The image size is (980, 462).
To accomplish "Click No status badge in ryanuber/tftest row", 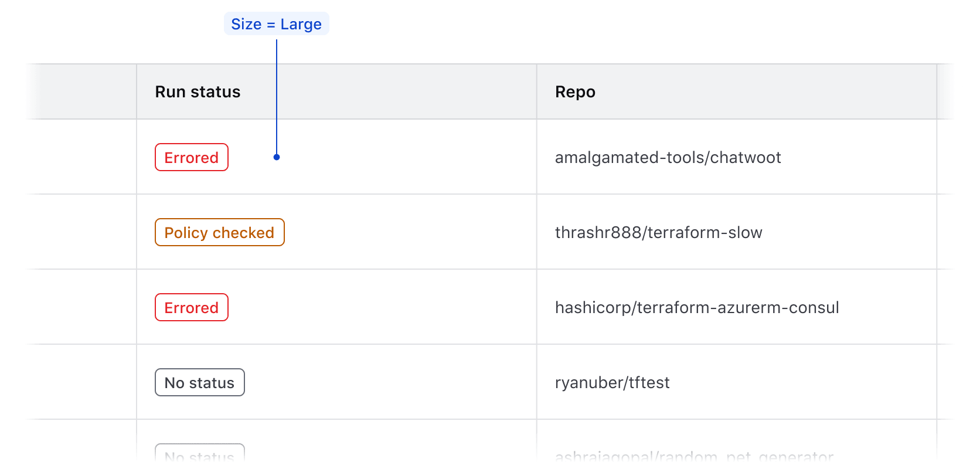I will pyautogui.click(x=199, y=383).
